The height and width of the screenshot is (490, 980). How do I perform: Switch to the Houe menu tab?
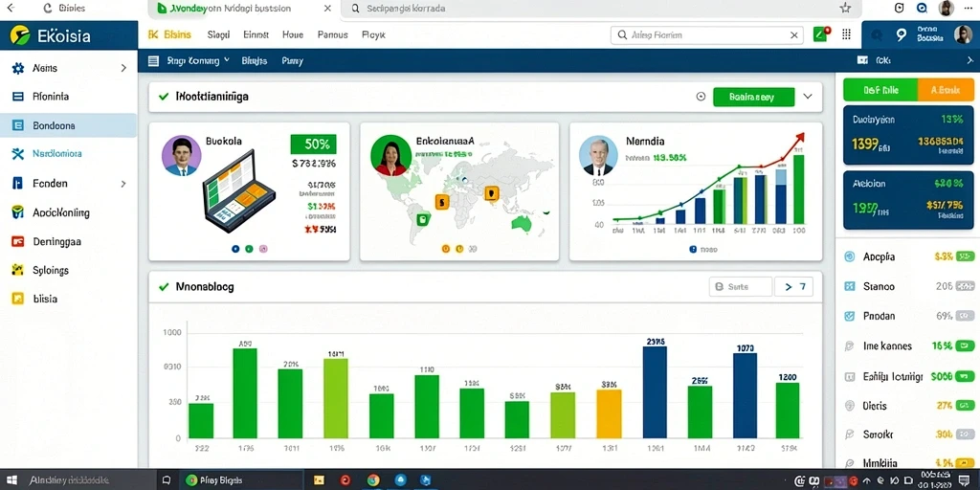tap(293, 35)
